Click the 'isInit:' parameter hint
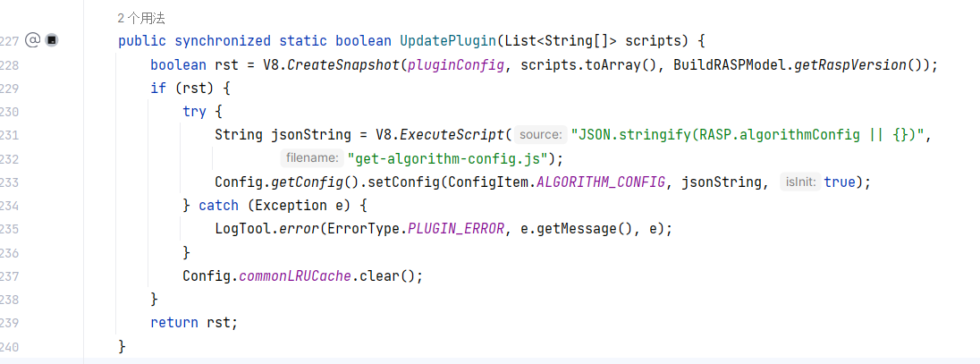Viewport: 980px width, 364px height. pyautogui.click(x=799, y=182)
